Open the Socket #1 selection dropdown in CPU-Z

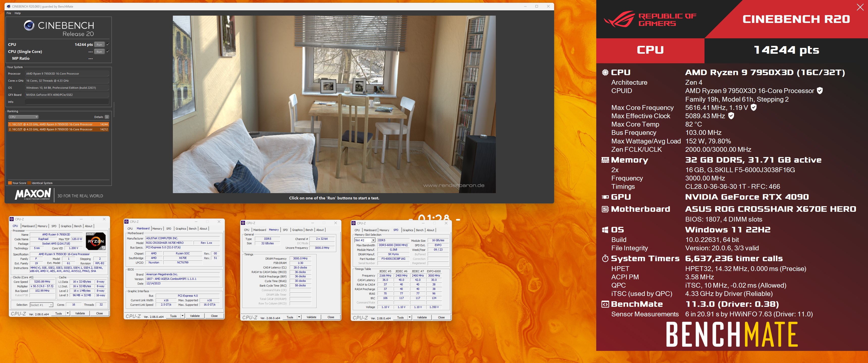(41, 305)
